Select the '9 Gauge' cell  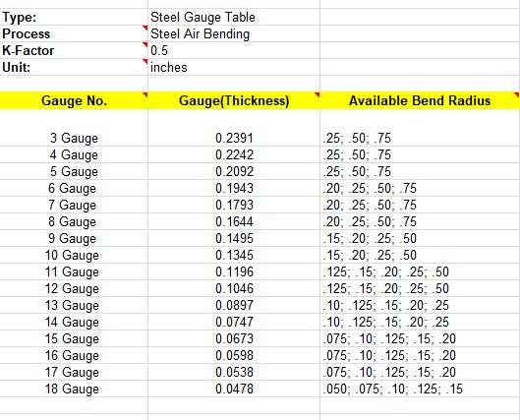[x=74, y=238]
